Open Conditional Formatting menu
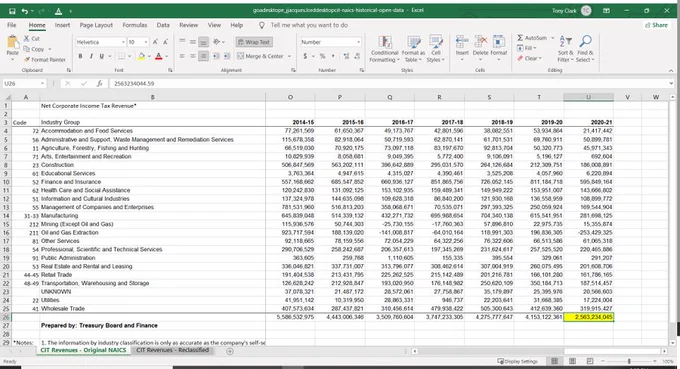Viewport: 680px width, 369px height. [x=385, y=49]
